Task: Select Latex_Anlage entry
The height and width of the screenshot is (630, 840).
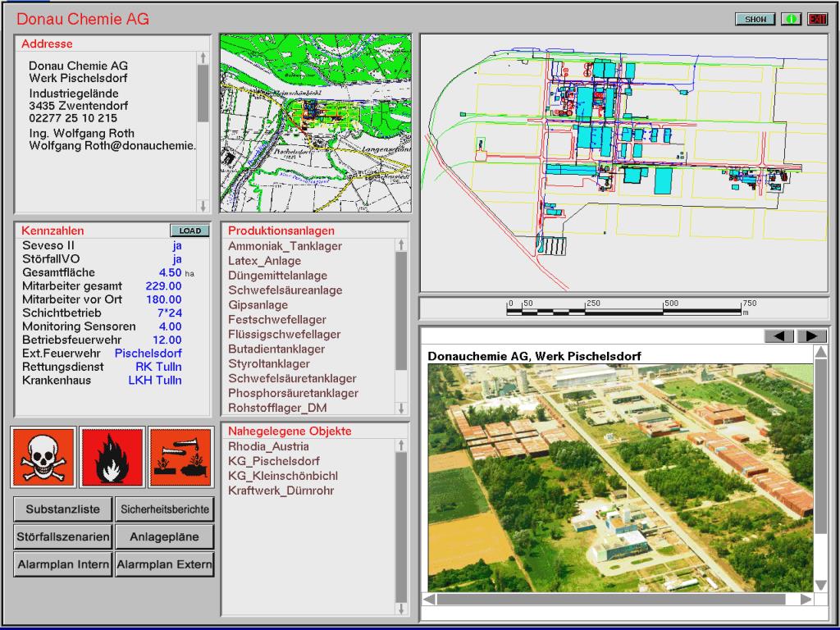Action: (x=265, y=261)
